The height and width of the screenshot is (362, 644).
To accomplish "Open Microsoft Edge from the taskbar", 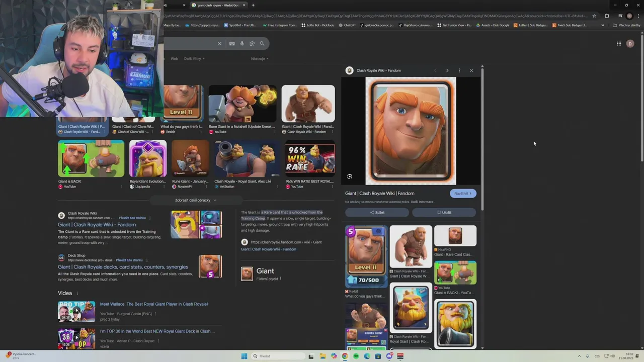I will 367,356.
